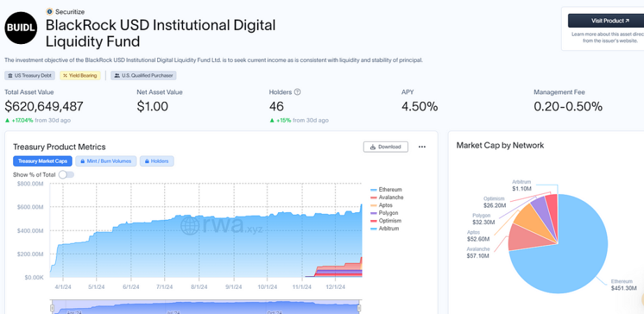Screen dimensions: 644x314
Task: Select the US Treasury Debt tag
Action: point(29,75)
